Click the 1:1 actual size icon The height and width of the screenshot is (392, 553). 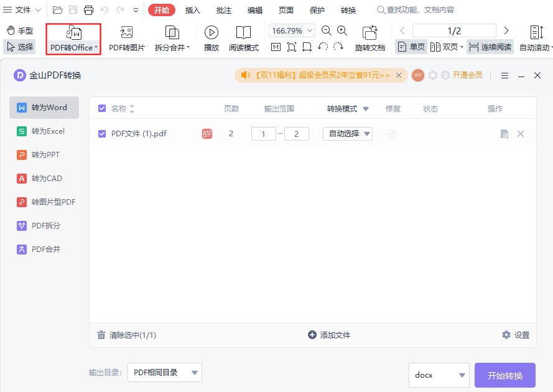tap(276, 47)
